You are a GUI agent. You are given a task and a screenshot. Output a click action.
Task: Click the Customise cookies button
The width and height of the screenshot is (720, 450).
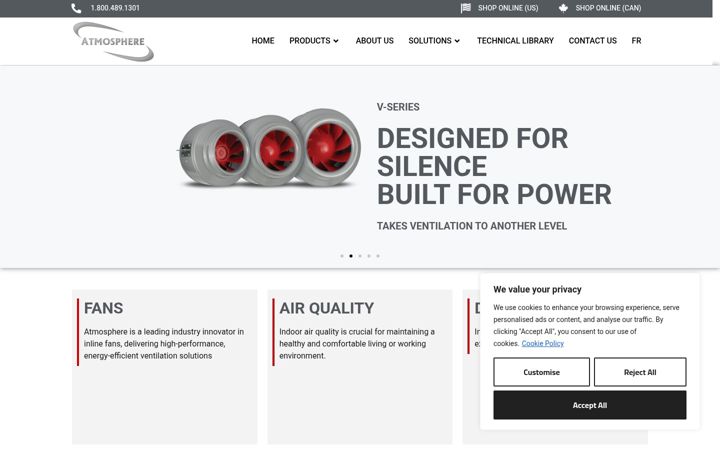(541, 372)
